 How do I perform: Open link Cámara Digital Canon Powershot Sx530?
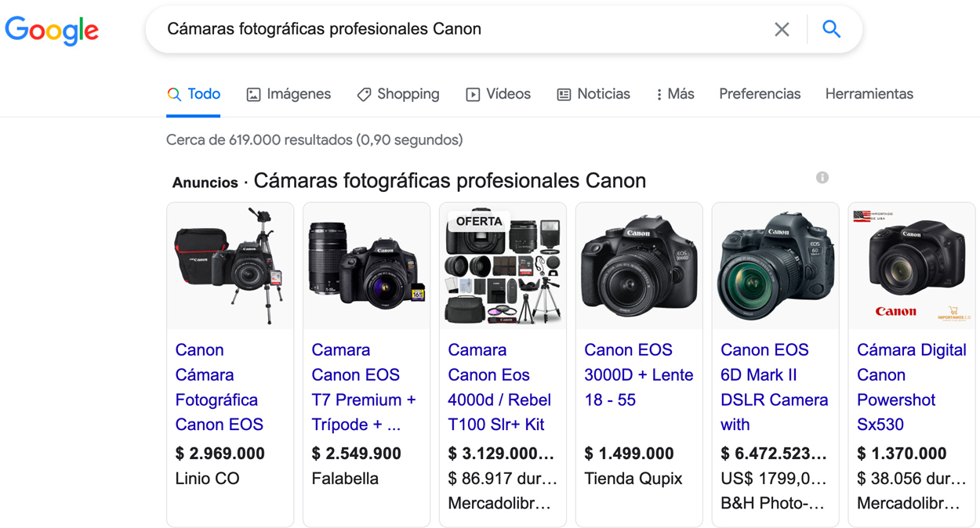tap(912, 387)
